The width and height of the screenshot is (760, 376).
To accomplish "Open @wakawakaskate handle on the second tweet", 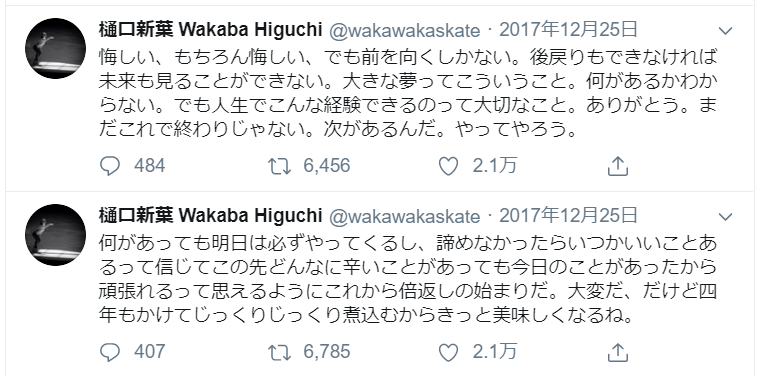I will point(405,217).
